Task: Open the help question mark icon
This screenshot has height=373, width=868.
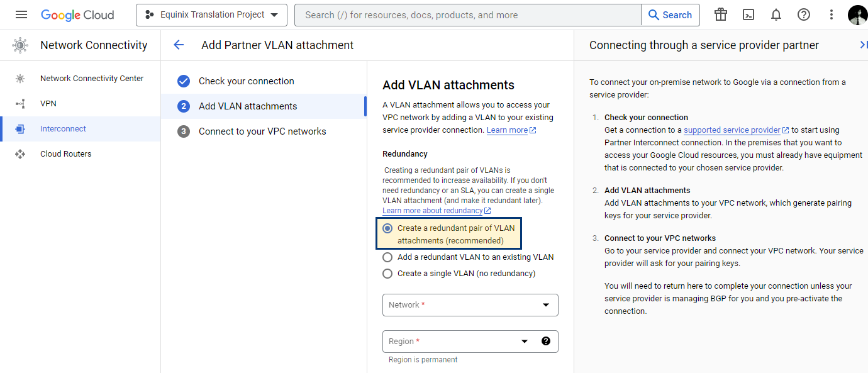Action: [804, 14]
